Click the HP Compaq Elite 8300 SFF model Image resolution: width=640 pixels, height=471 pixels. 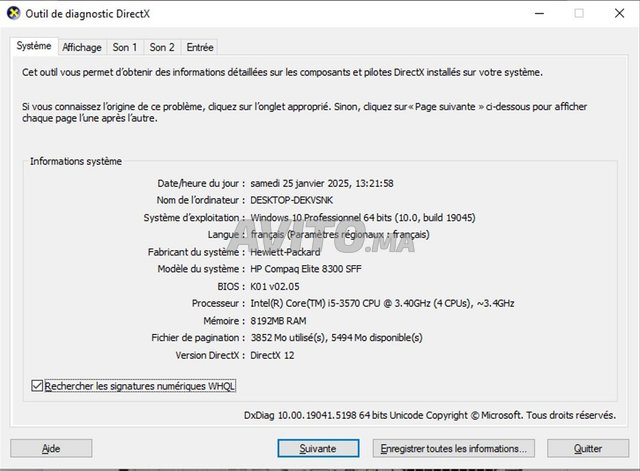pyautogui.click(x=306, y=269)
